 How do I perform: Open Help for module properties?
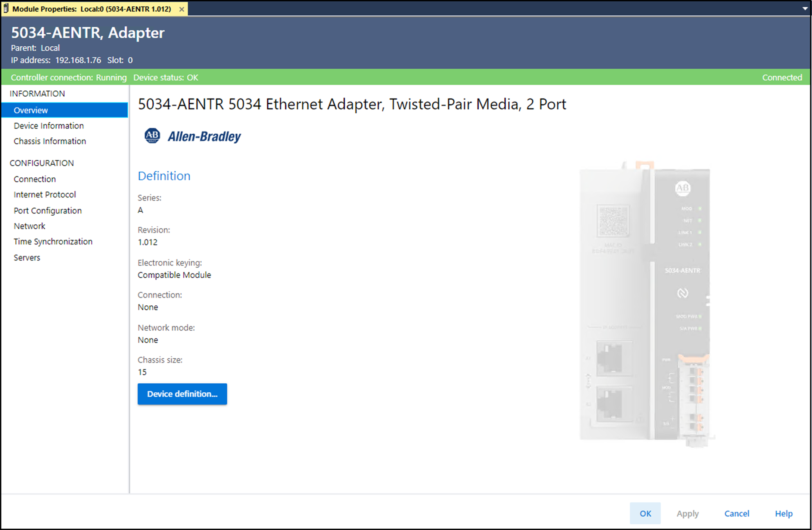click(784, 514)
